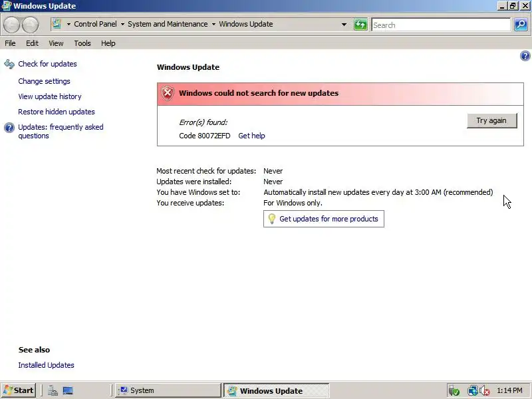Screen dimensions: 532x399
Task: Minimize the Windows Update window
Action: pyautogui.click(x=503, y=5)
